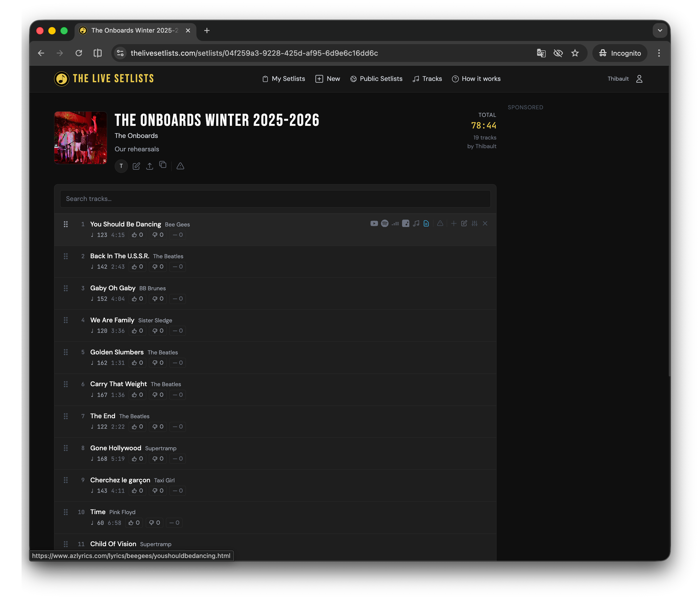Open the Thibault account menu
700x600 pixels.
pos(625,79)
